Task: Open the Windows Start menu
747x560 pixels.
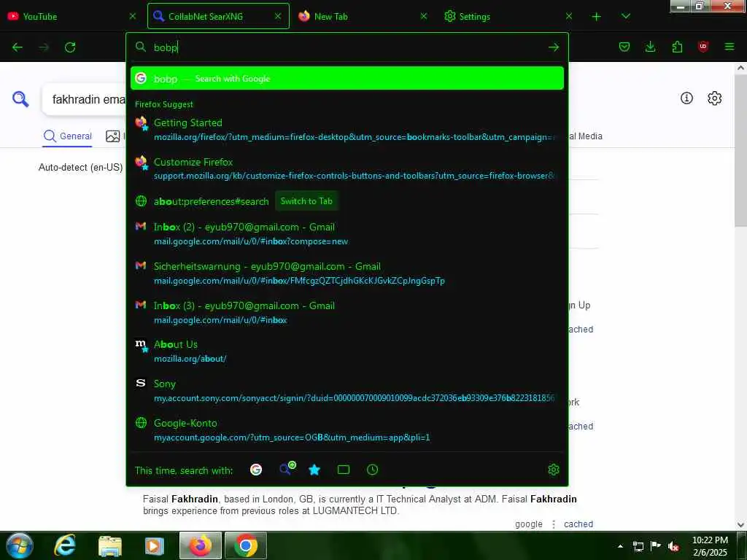Action: click(x=19, y=545)
